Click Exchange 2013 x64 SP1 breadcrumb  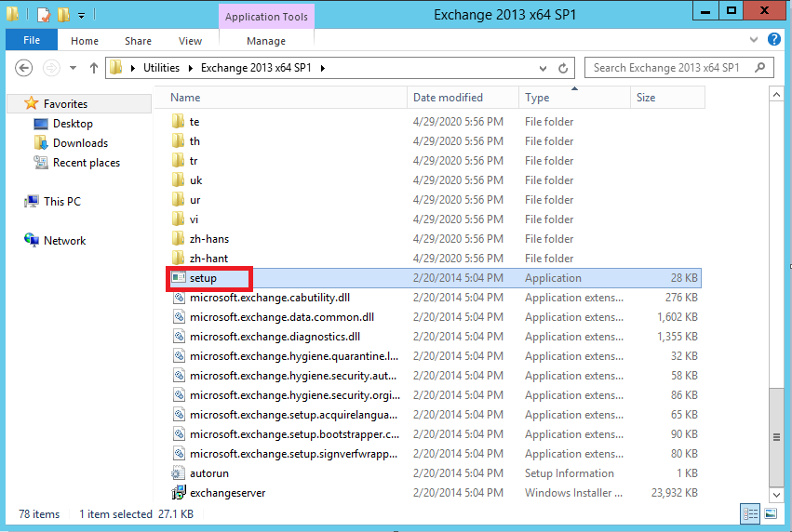pyautogui.click(x=256, y=68)
